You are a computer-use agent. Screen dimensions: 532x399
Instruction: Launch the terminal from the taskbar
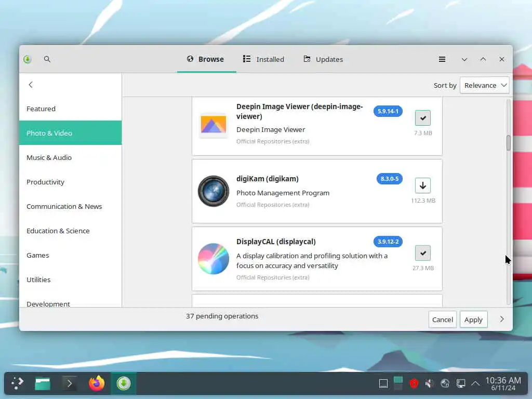69,384
